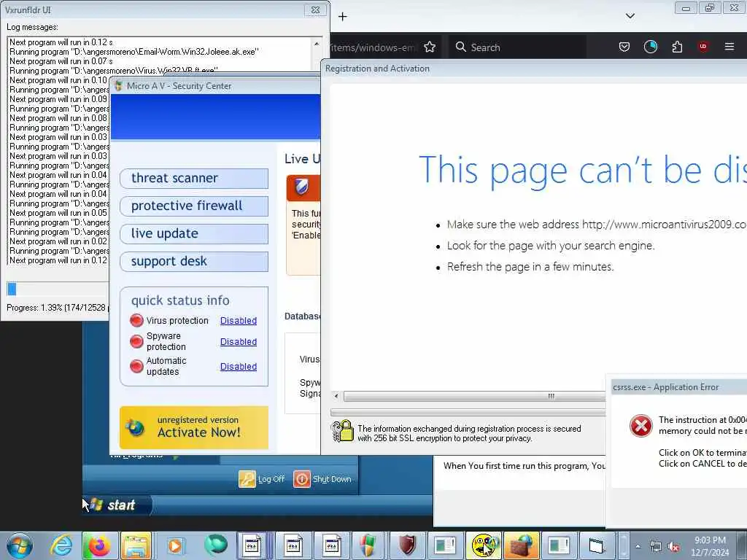
Task: Click the XP-style start button
Action: click(117, 505)
